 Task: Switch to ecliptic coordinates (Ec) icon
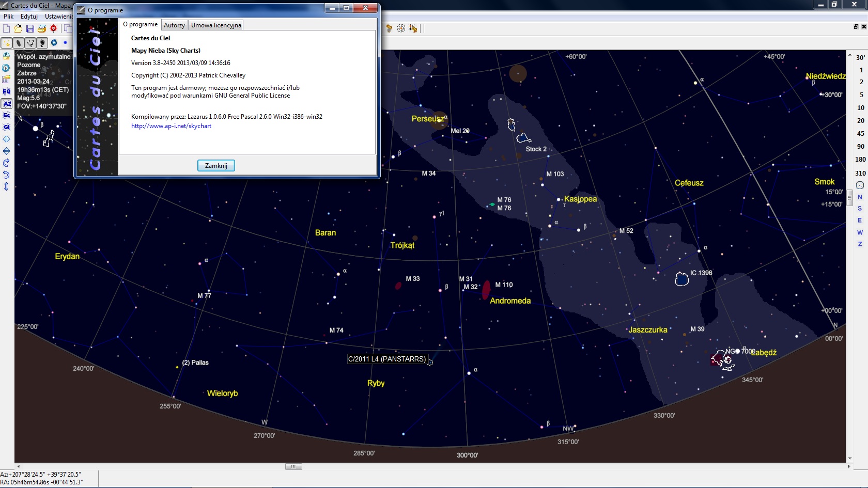[x=6, y=115]
